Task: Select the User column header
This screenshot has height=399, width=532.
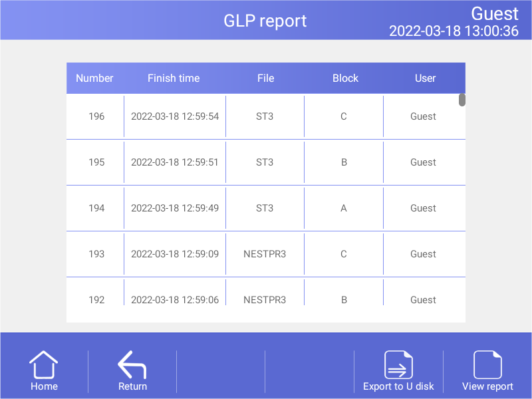Action: point(425,78)
